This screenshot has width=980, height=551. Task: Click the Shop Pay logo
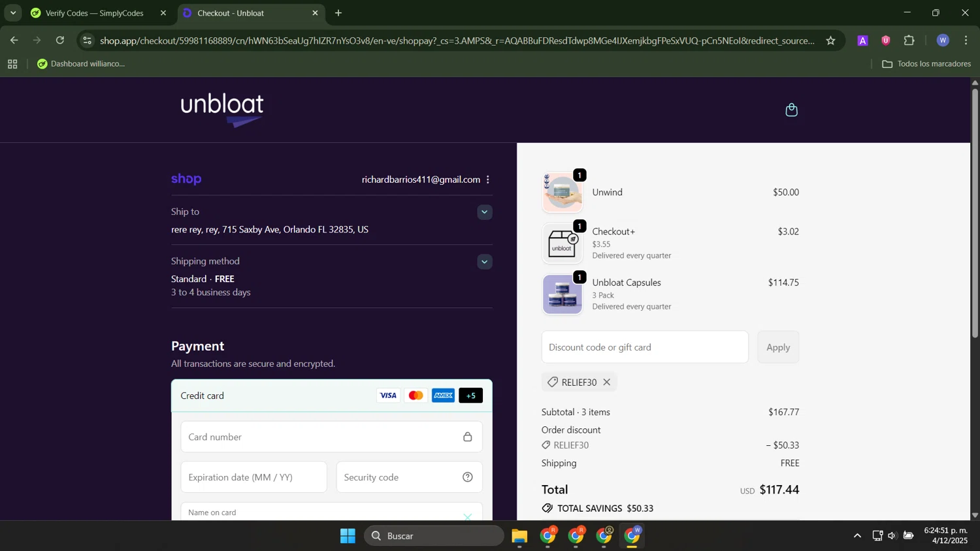pyautogui.click(x=186, y=180)
